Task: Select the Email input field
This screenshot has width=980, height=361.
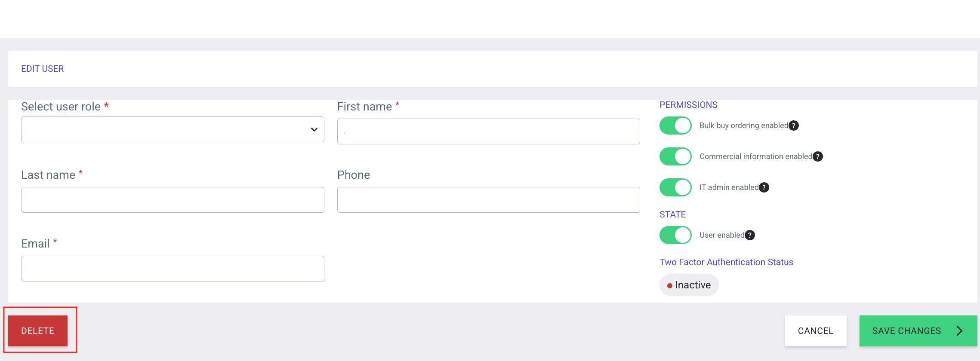Action: (x=172, y=269)
